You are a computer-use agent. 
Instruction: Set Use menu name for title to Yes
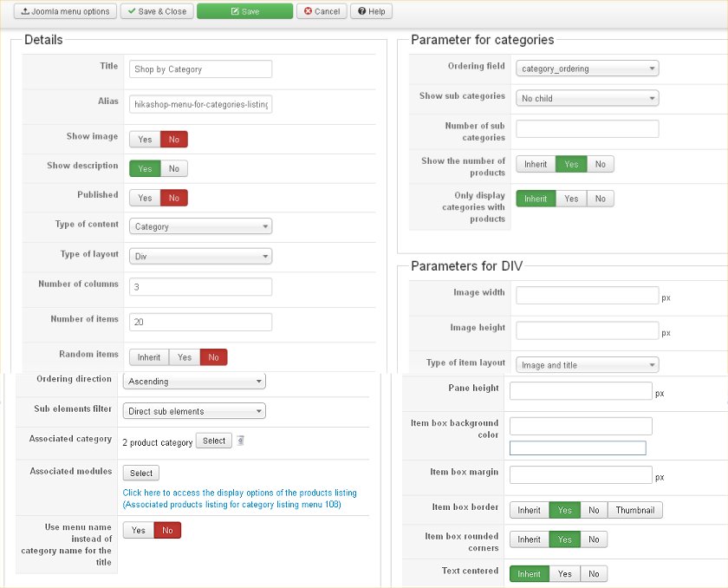[139, 531]
